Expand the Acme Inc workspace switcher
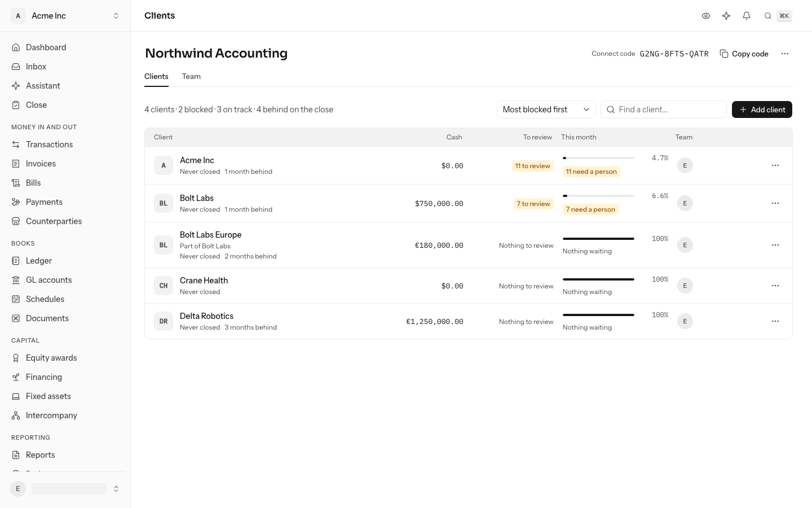Image resolution: width=812 pixels, height=508 pixels. coord(65,16)
